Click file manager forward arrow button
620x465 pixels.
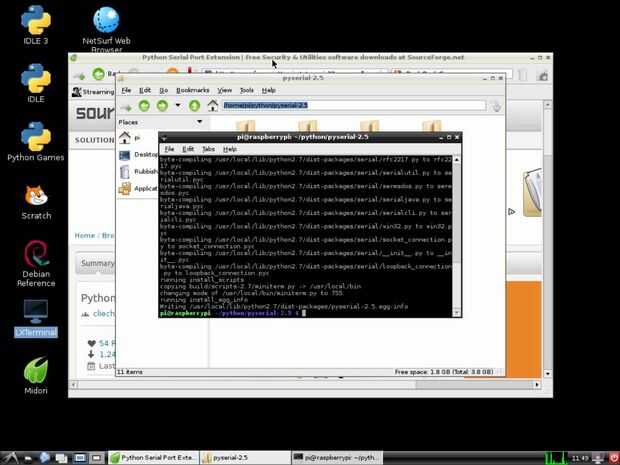click(162, 106)
